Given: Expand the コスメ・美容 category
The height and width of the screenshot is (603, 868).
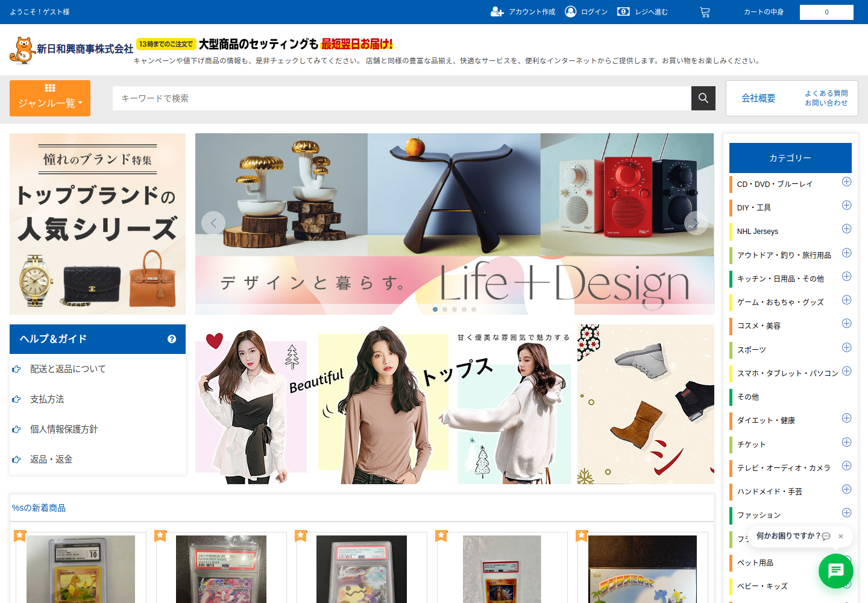Looking at the screenshot, I should [x=846, y=323].
